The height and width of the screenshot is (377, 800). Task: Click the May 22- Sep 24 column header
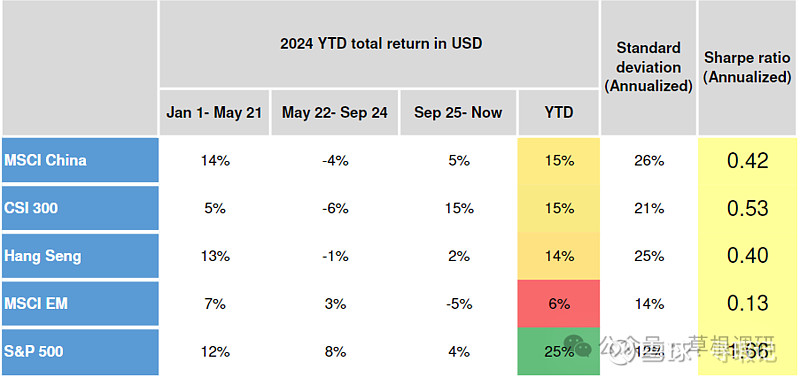(335, 113)
